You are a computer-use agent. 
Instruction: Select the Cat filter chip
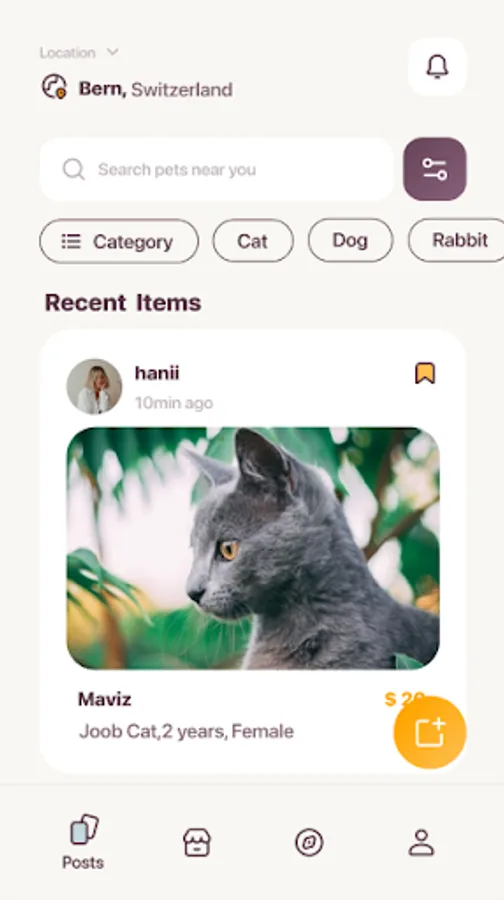pyautogui.click(x=253, y=240)
